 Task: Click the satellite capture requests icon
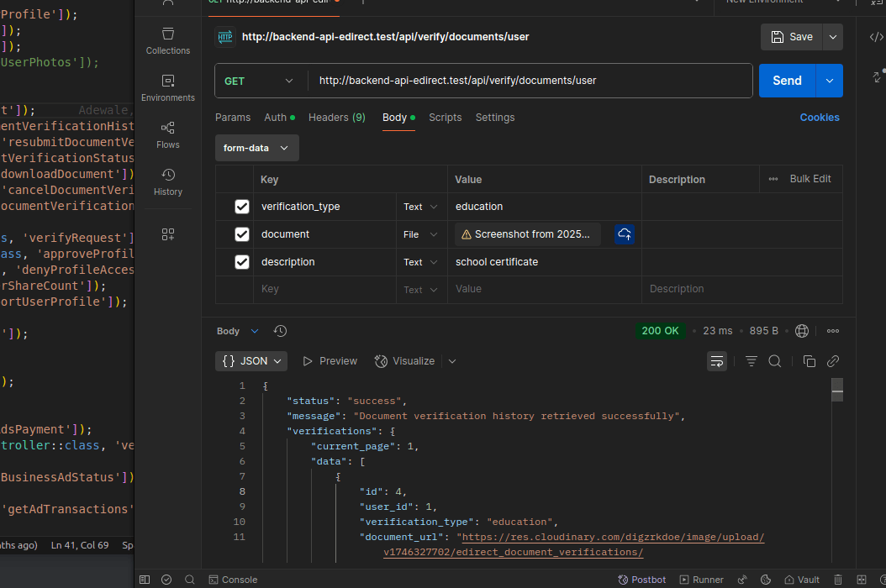tap(742, 580)
